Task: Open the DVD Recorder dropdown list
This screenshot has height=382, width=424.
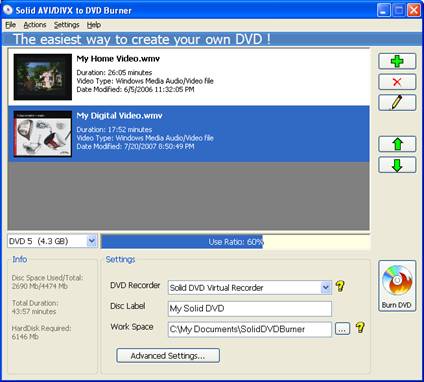Action: click(326, 287)
